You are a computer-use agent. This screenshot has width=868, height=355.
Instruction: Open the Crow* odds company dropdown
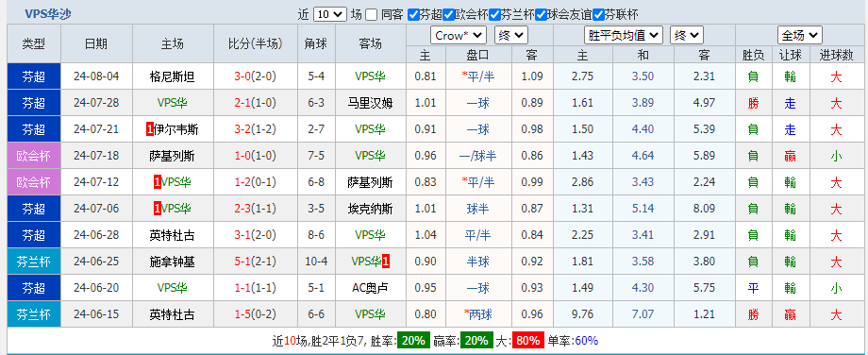tap(459, 36)
